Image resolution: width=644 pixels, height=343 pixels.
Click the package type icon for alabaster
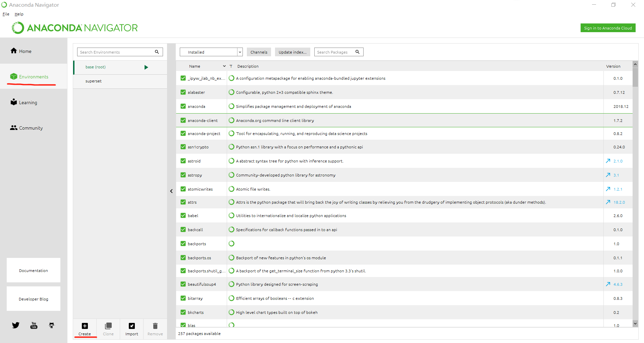tap(231, 92)
